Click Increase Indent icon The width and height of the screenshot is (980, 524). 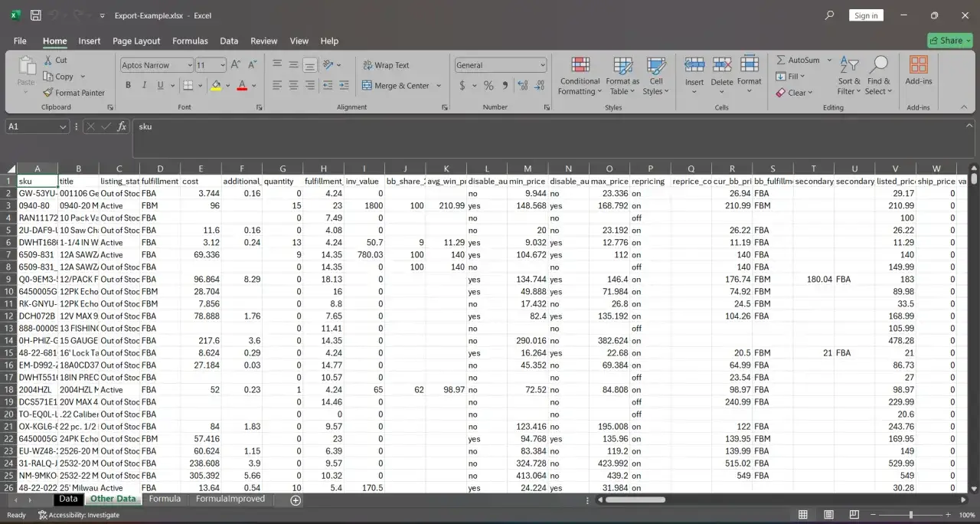coord(344,85)
